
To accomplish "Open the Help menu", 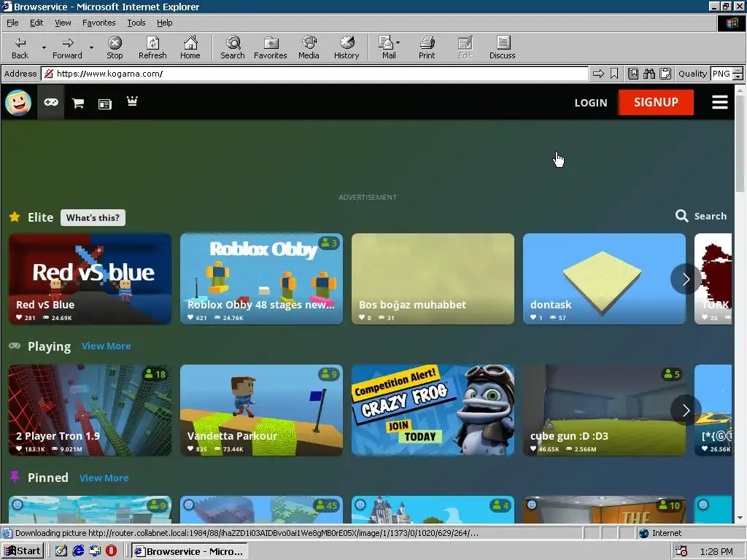I will click(x=164, y=23).
